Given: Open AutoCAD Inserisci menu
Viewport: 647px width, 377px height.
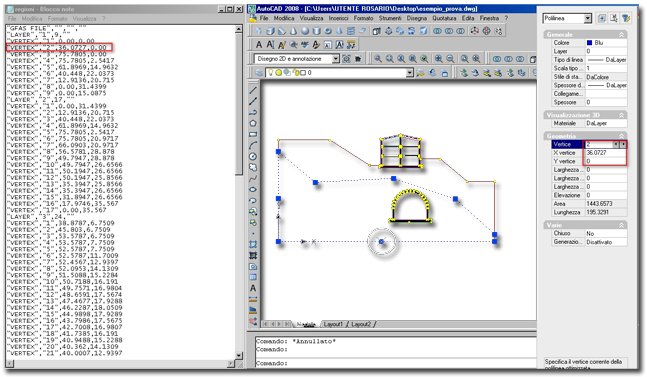Looking at the screenshot, I should pos(338,19).
